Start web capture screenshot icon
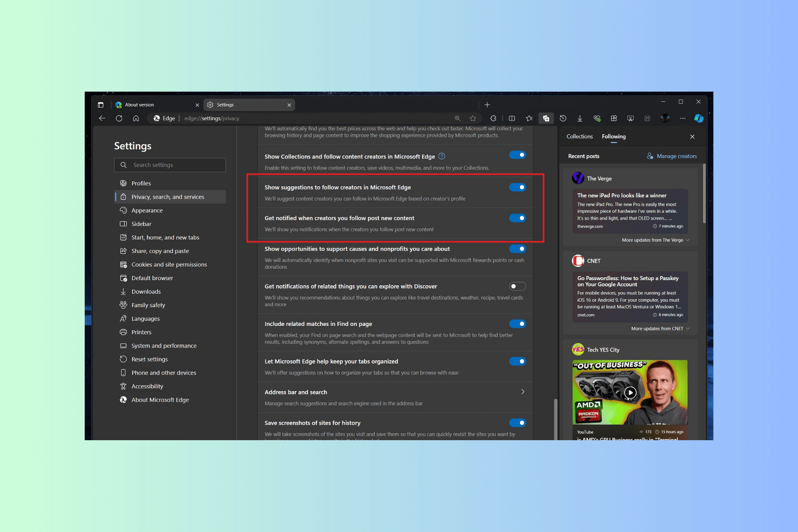 631,118
